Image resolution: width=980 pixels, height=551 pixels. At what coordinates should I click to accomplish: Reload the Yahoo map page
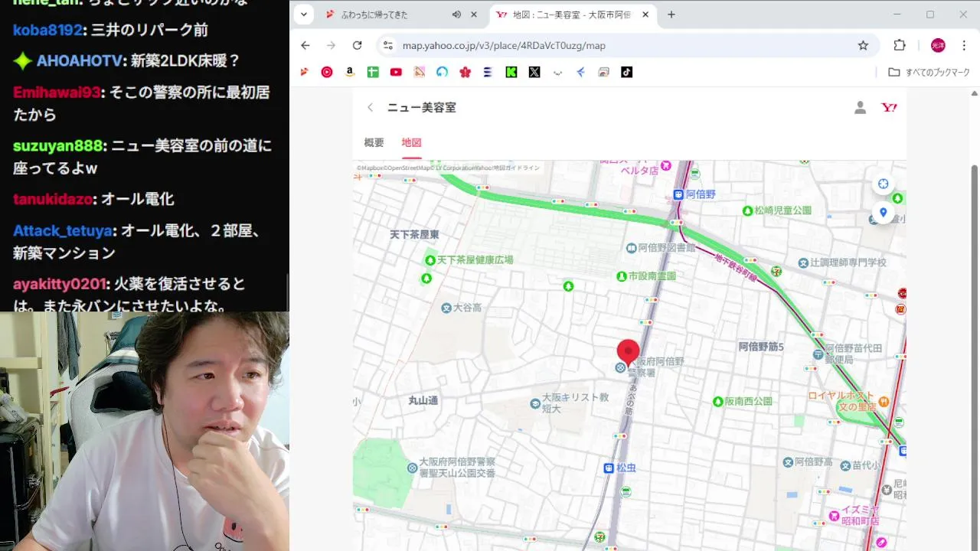pyautogui.click(x=357, y=45)
